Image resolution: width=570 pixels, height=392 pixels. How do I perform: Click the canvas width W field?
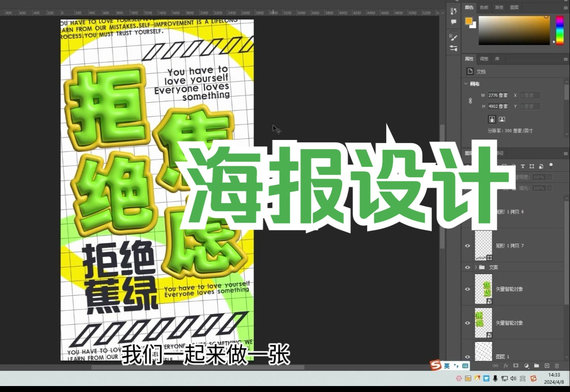(498, 95)
